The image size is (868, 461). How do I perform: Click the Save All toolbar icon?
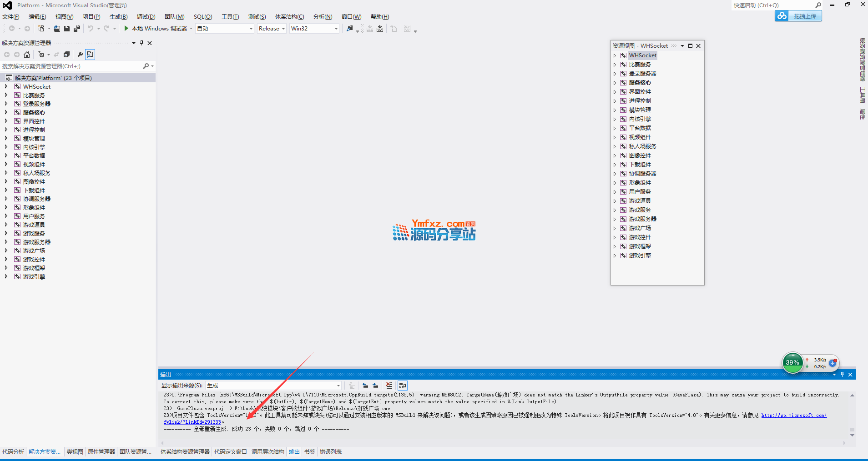(76, 29)
